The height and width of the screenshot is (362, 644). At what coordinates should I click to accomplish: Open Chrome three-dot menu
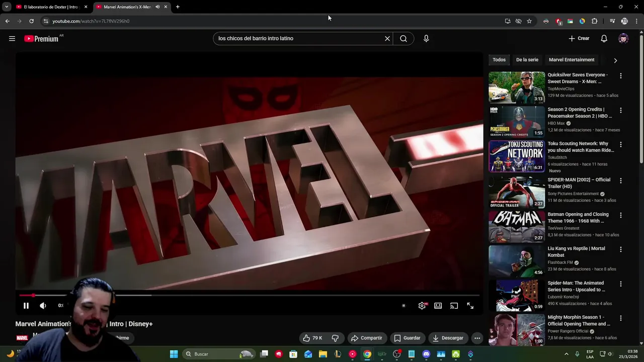point(636,21)
